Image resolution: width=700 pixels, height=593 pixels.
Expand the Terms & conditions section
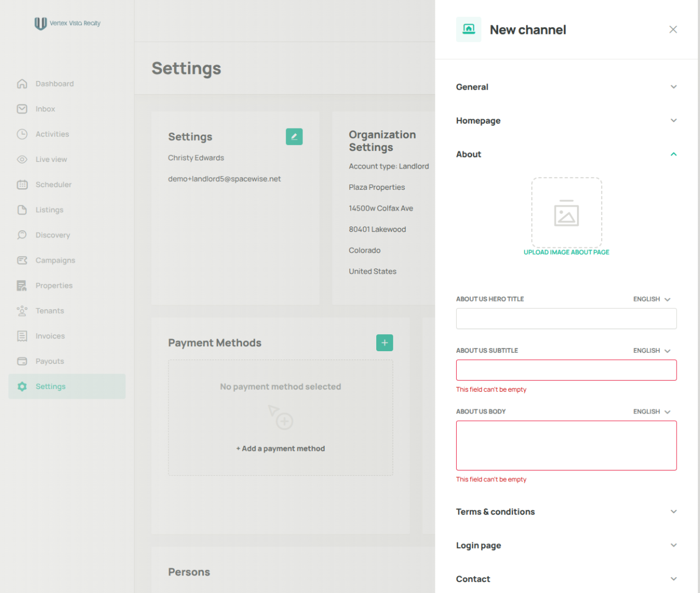click(x=567, y=511)
